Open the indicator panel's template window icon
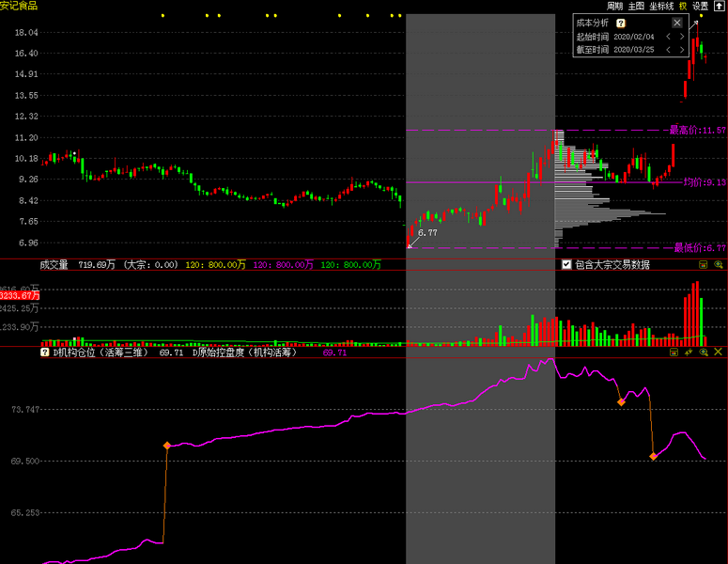 coord(674,352)
